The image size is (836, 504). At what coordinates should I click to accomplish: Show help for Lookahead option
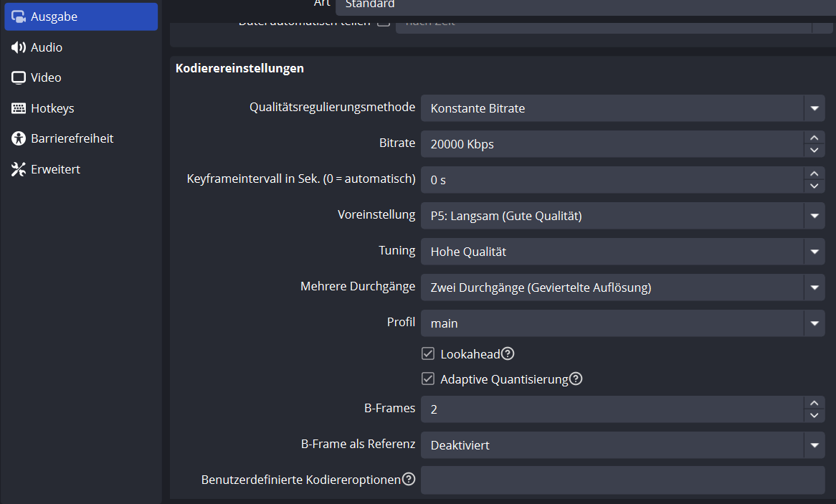click(508, 353)
